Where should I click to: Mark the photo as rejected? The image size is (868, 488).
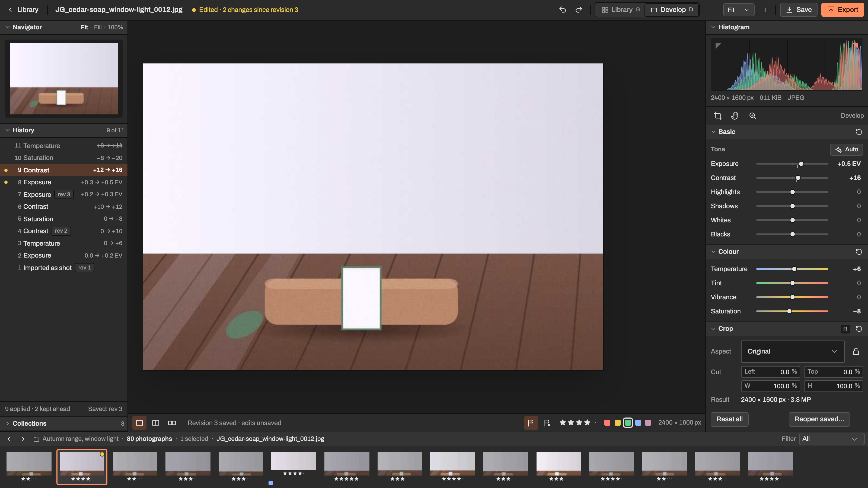coord(547,423)
